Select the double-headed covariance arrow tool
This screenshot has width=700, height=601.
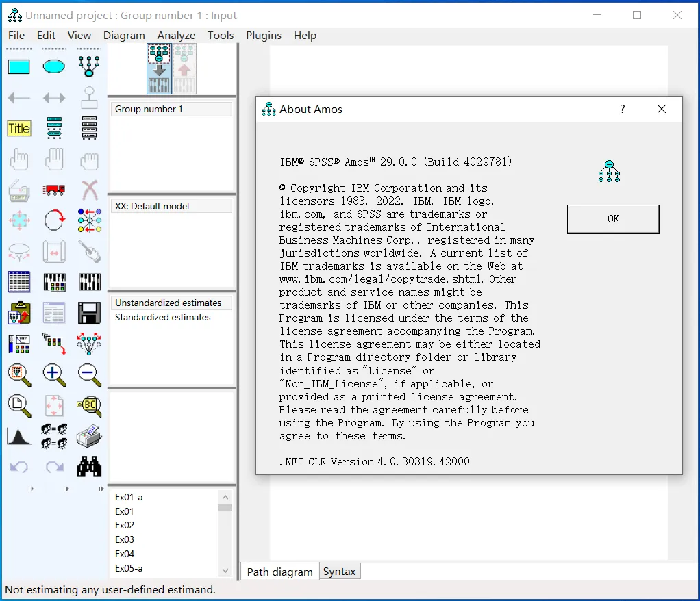coord(54,98)
